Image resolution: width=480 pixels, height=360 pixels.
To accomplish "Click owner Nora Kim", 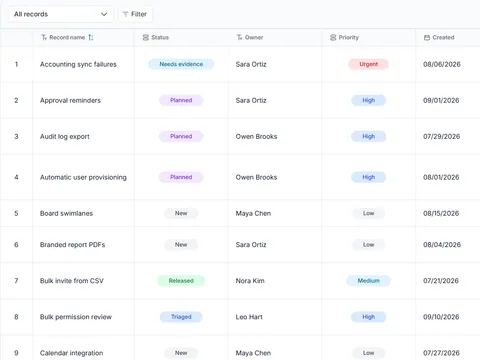I will pos(250,281).
